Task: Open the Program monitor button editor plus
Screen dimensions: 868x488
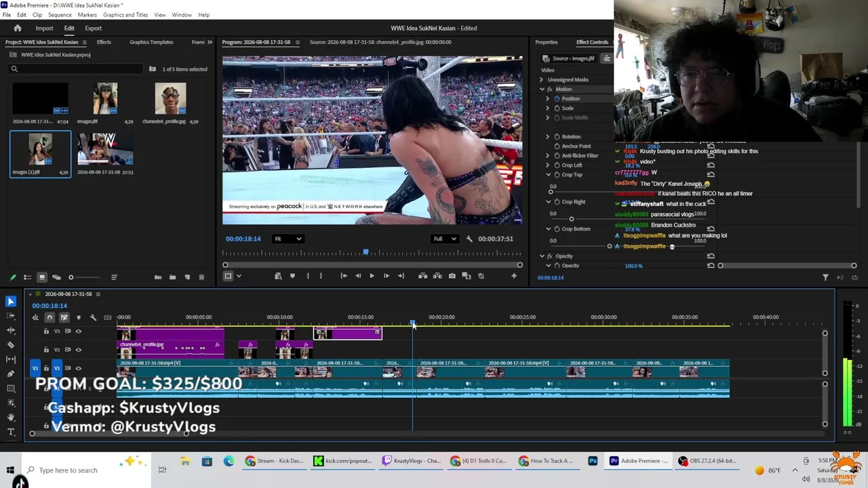Action: tap(513, 276)
